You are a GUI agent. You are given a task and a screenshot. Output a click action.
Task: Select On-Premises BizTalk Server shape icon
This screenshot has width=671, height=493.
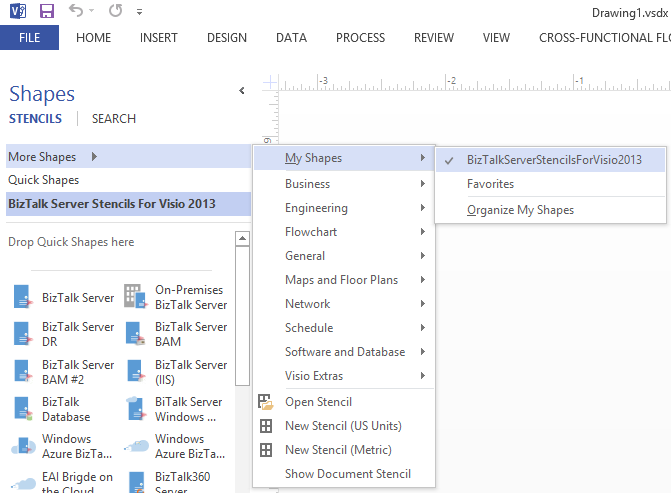tap(134, 297)
